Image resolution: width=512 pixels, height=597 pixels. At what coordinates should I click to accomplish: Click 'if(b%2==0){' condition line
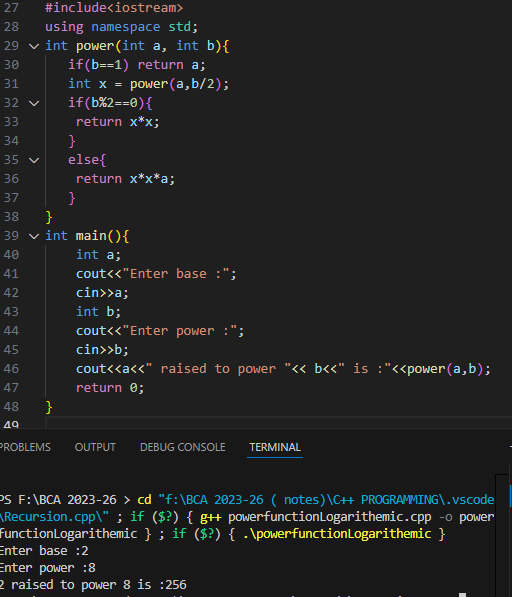click(x=110, y=103)
